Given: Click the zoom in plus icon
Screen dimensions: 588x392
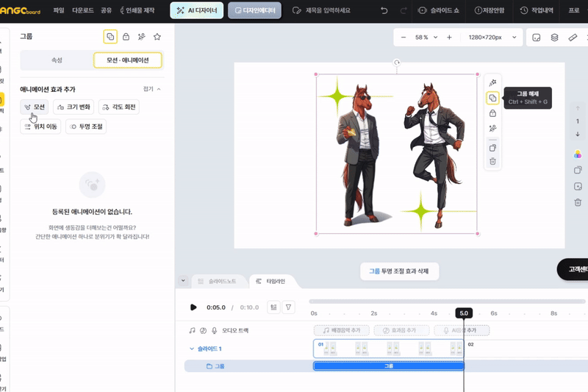Looking at the screenshot, I should click(449, 38).
